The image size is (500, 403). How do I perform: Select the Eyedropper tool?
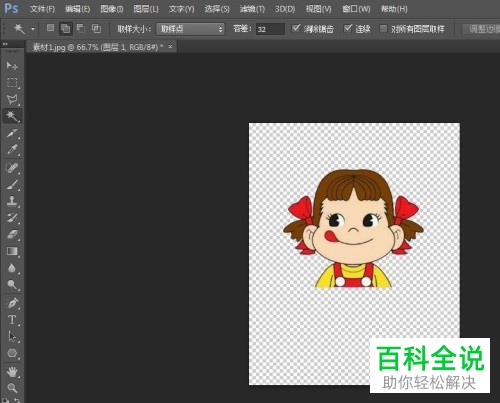coord(12,150)
